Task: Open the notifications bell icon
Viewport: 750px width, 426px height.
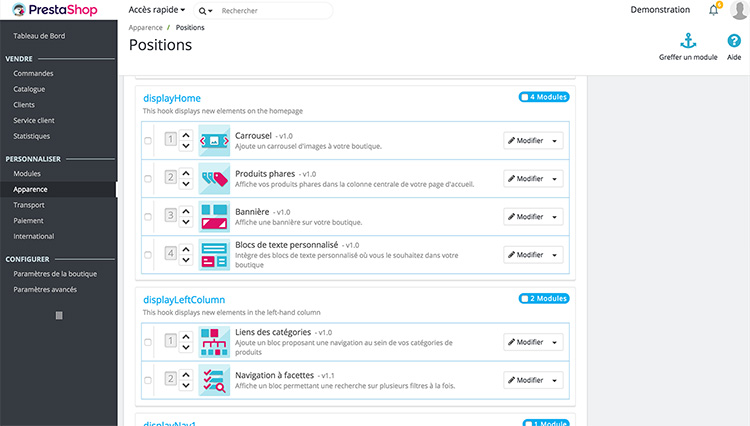Action: pyautogui.click(x=714, y=10)
